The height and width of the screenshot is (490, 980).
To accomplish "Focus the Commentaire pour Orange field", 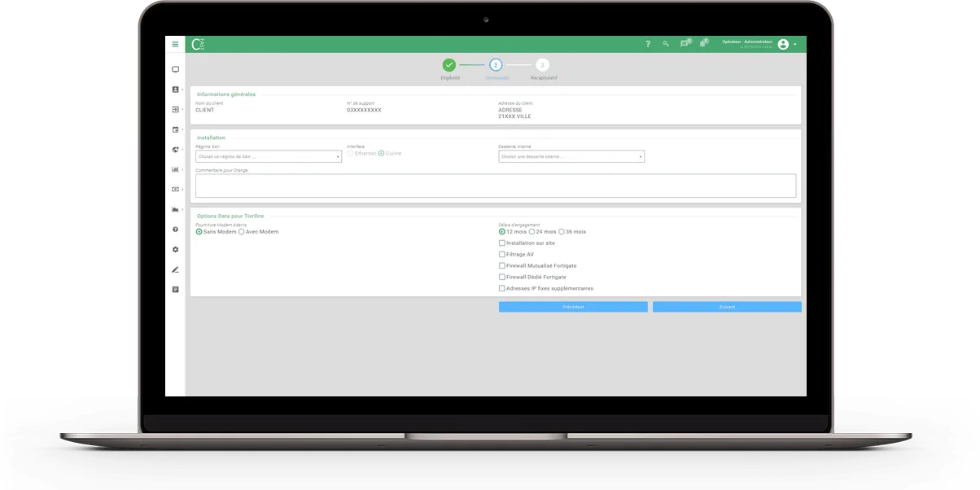I will tap(496, 186).
